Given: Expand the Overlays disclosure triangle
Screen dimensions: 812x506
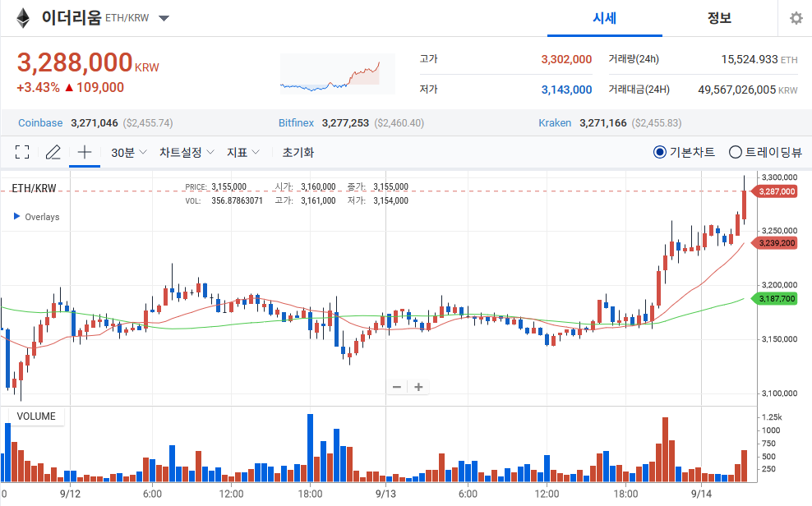Looking at the screenshot, I should coord(16,216).
